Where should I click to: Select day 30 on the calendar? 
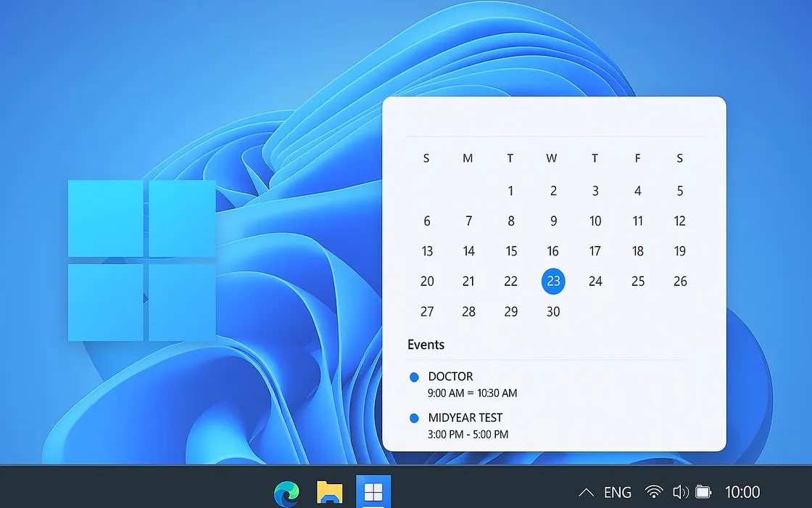click(553, 311)
